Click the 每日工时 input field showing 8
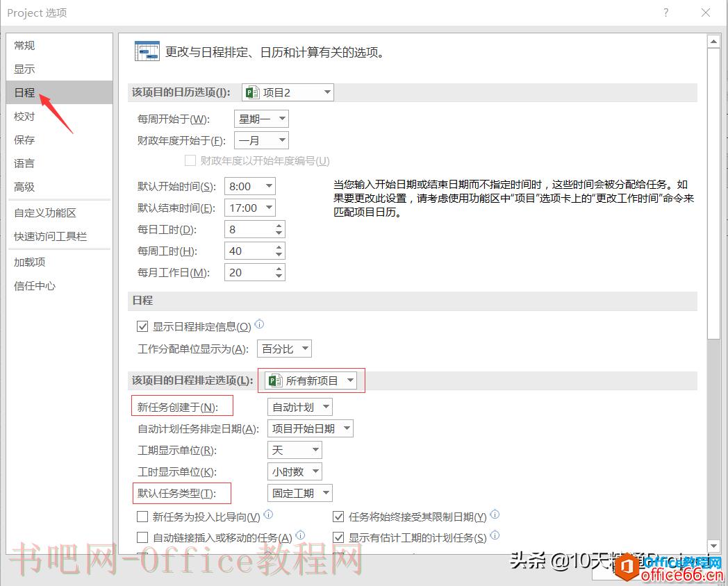The image size is (728, 586). (x=250, y=230)
